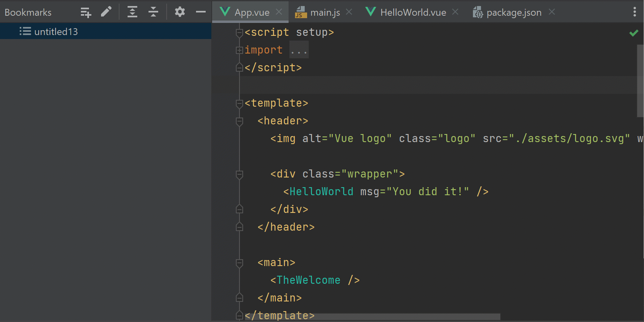Select the untitled13 bookmark list
The image size is (644, 322).
pyautogui.click(x=105, y=31)
